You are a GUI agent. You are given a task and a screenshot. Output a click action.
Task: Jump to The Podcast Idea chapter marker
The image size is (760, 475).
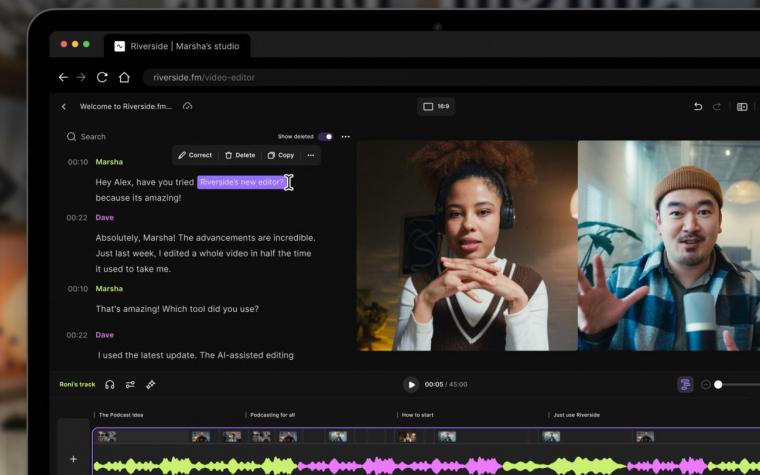(121, 415)
